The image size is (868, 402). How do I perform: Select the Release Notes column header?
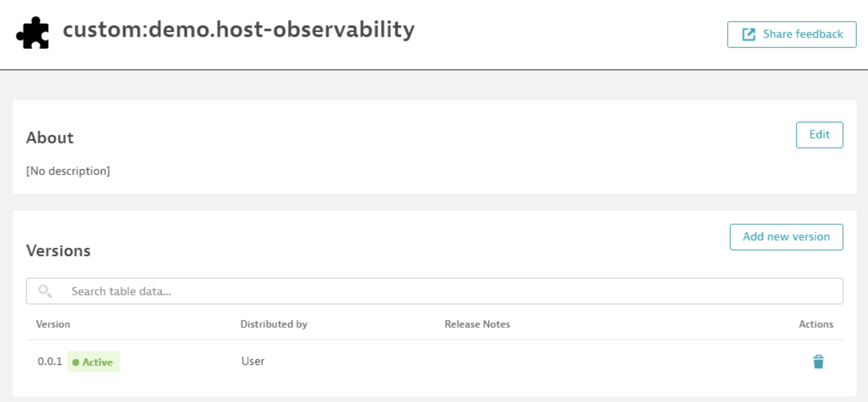477,324
